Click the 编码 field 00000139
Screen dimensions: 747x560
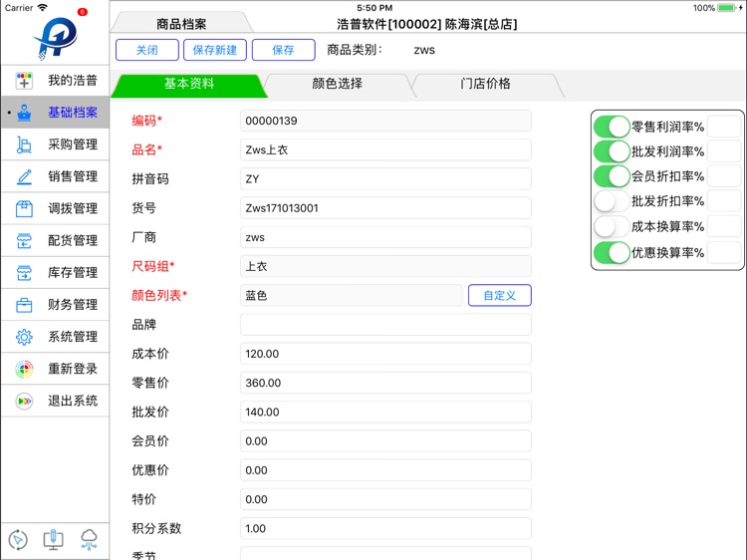coord(385,121)
